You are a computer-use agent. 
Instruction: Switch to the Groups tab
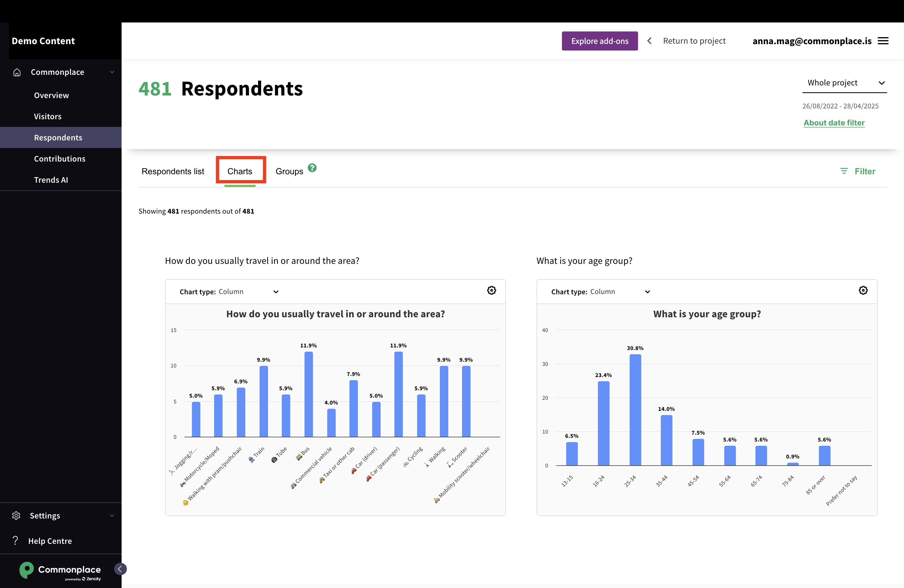289,171
